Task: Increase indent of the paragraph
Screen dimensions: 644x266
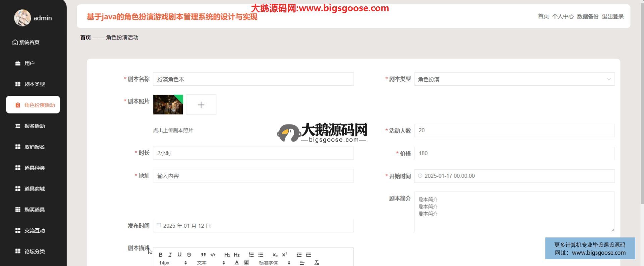Action: pos(309,255)
